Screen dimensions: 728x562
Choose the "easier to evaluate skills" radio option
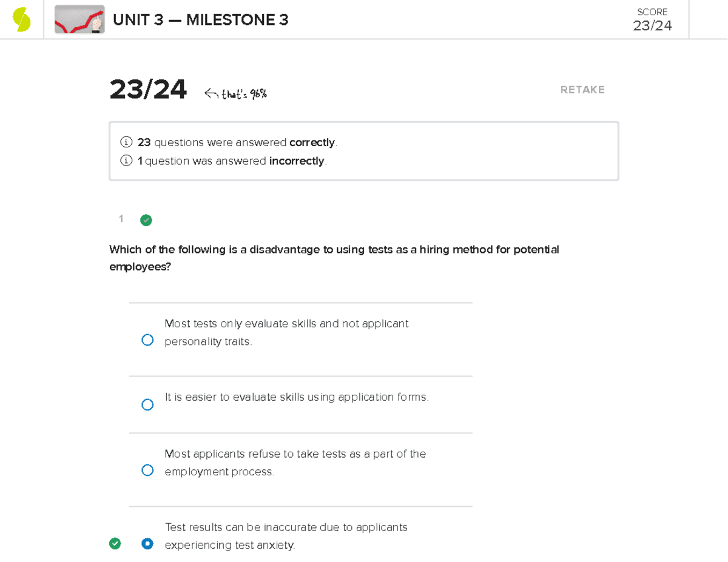pyautogui.click(x=147, y=405)
